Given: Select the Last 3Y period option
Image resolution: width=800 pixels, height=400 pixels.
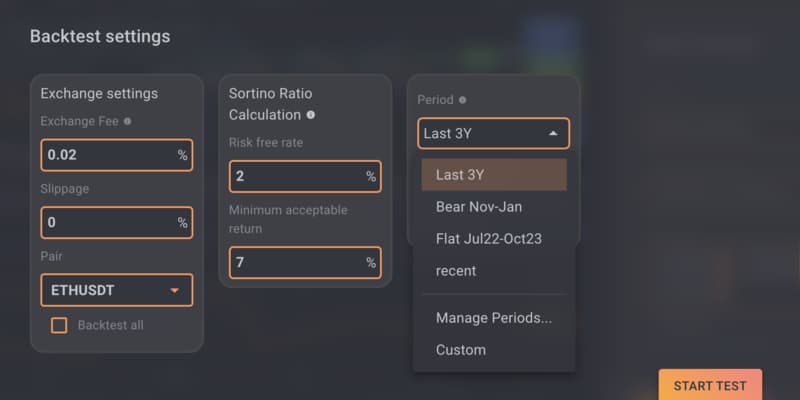Looking at the screenshot, I should click(x=494, y=174).
